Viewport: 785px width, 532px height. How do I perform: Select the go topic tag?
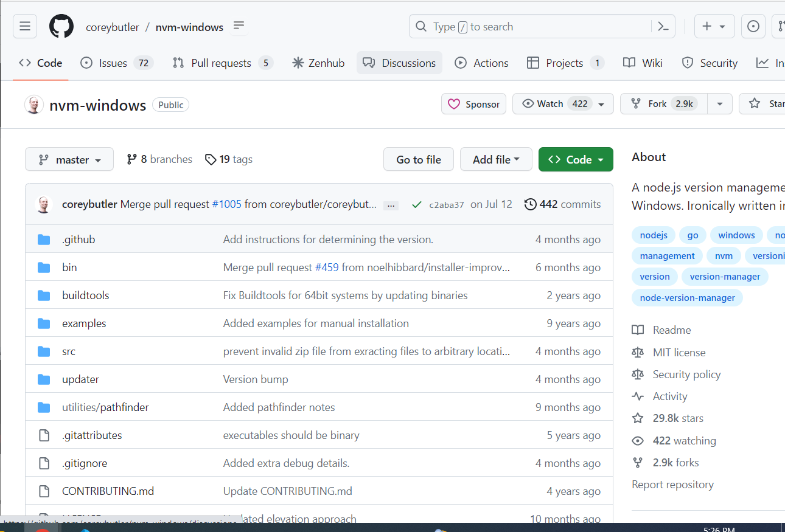point(693,235)
